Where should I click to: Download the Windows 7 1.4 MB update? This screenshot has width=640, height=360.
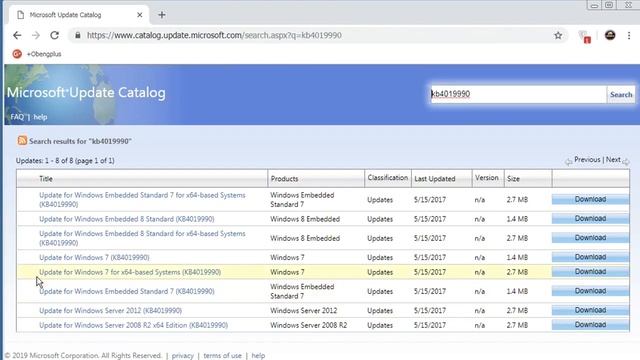tap(590, 257)
